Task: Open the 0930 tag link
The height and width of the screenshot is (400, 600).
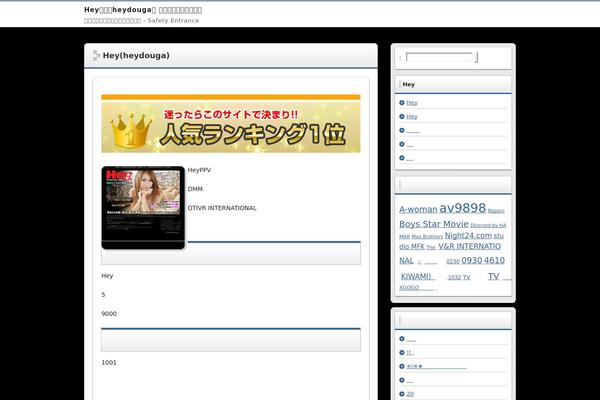Action: (471, 260)
